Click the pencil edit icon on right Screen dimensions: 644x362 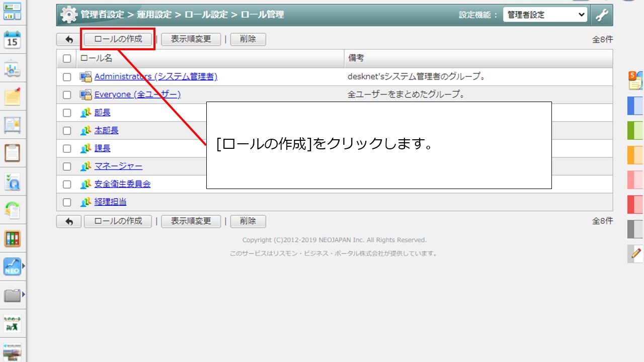pos(636,253)
